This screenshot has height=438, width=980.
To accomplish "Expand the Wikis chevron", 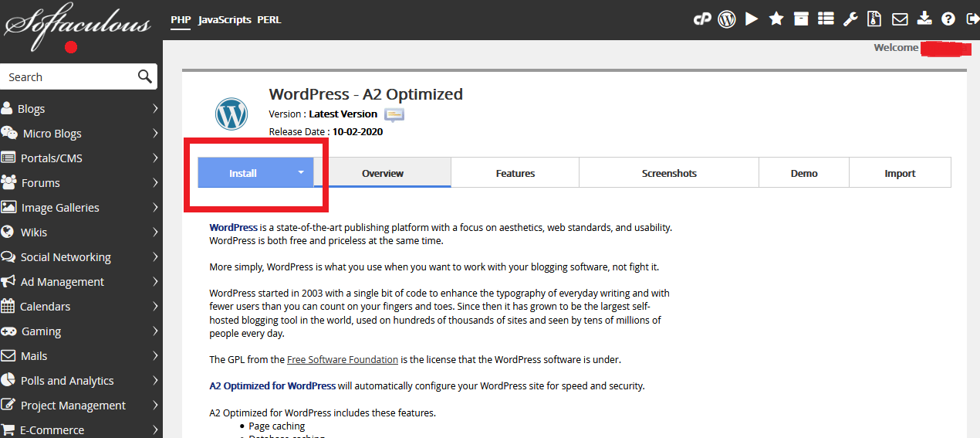I will [155, 232].
